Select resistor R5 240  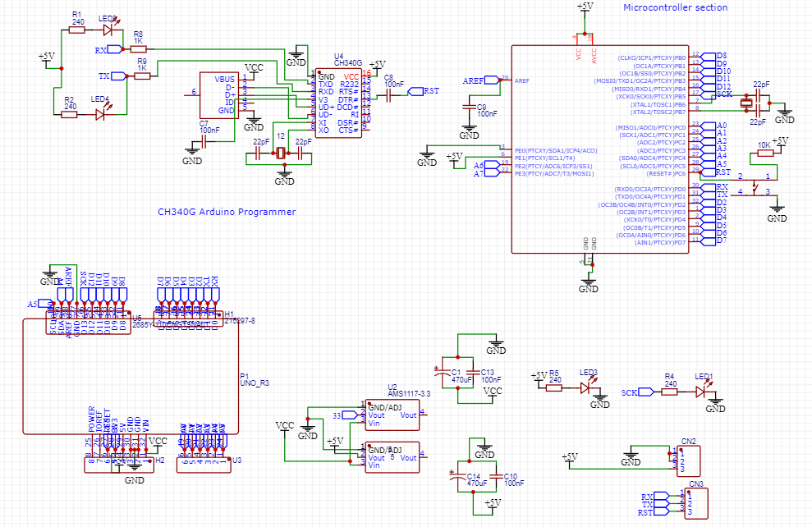pyautogui.click(x=554, y=387)
